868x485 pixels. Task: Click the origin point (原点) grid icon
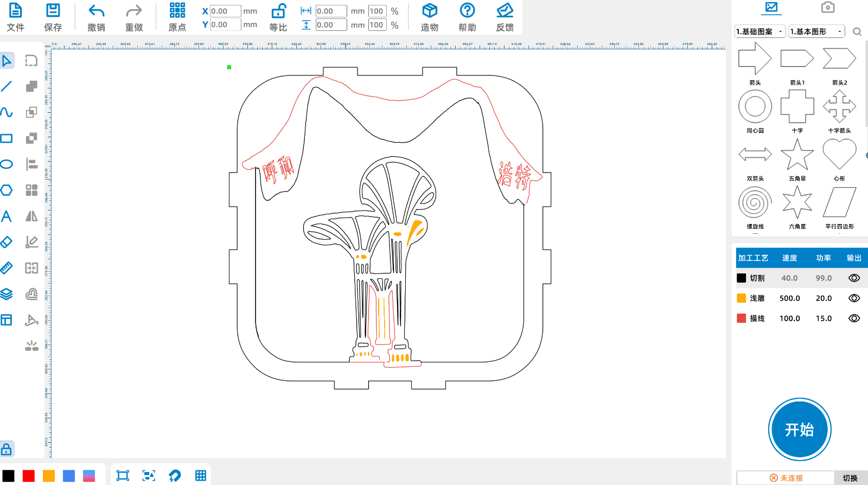coord(177,10)
